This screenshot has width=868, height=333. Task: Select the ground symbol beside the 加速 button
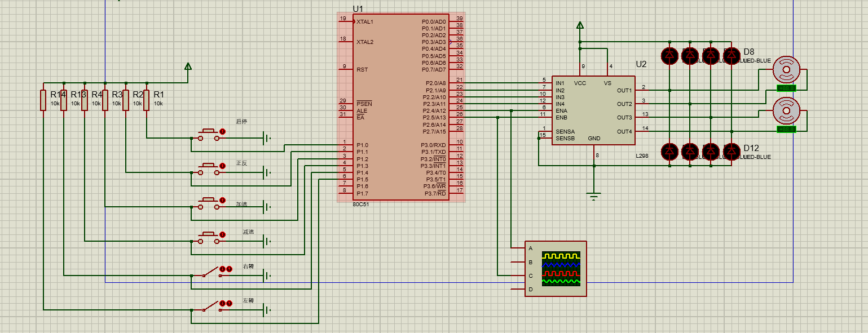pyautogui.click(x=267, y=207)
